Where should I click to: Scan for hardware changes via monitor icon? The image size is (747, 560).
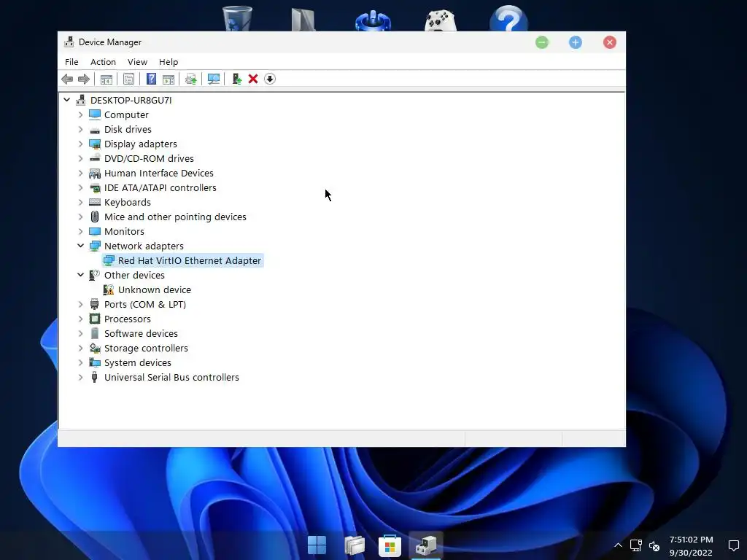point(214,79)
